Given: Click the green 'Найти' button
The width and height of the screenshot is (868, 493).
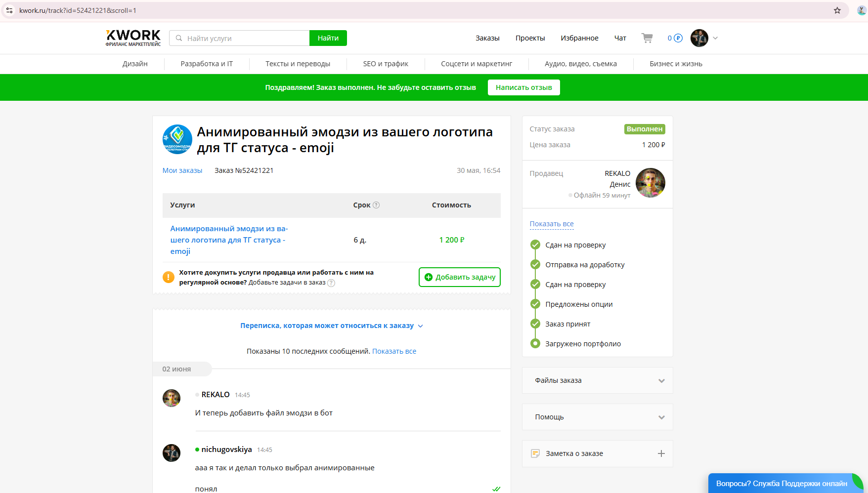Looking at the screenshot, I should point(328,38).
